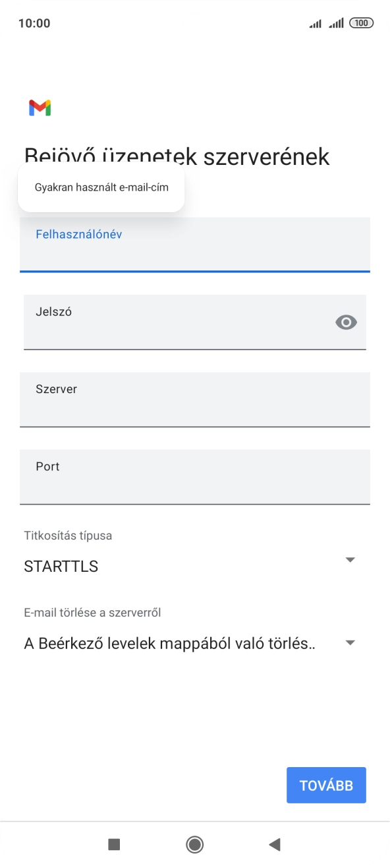Click the Gmail logo icon
The height and width of the screenshot is (868, 390).
(x=39, y=108)
